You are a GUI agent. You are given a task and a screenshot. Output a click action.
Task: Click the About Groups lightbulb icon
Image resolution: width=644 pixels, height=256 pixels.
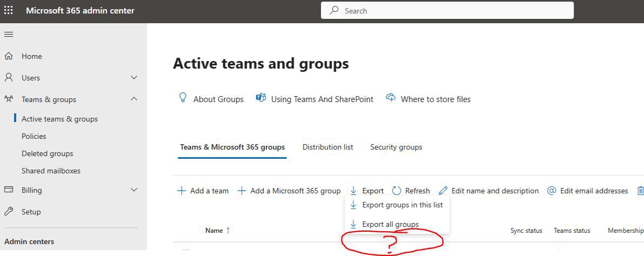pyautogui.click(x=183, y=98)
